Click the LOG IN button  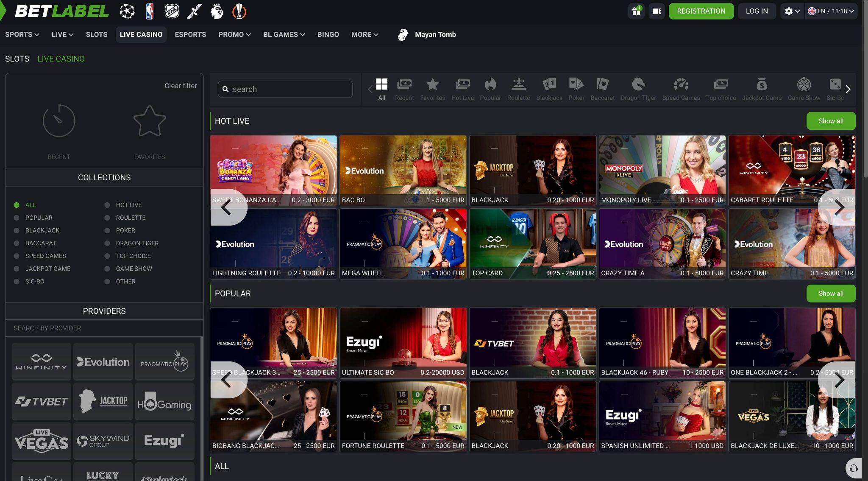pos(757,11)
